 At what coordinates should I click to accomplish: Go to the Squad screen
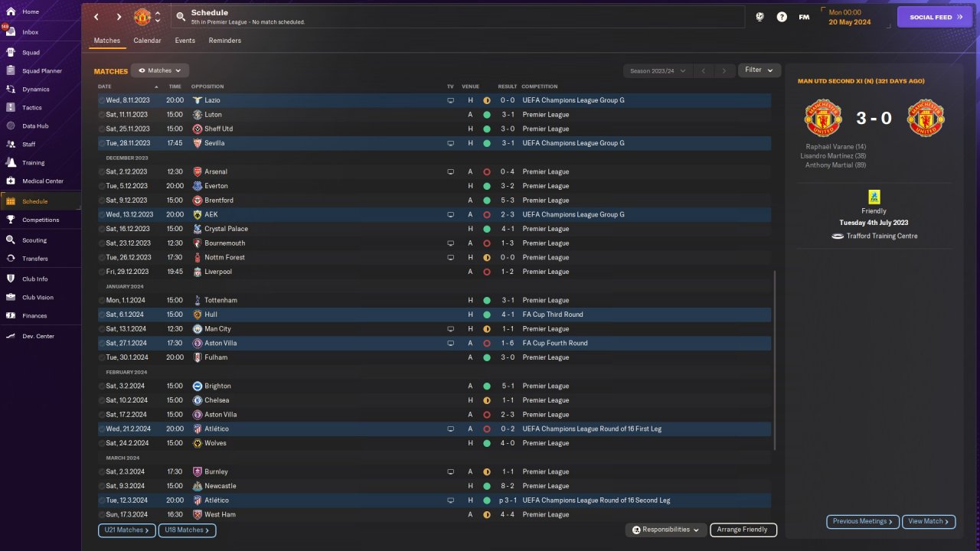click(x=31, y=53)
